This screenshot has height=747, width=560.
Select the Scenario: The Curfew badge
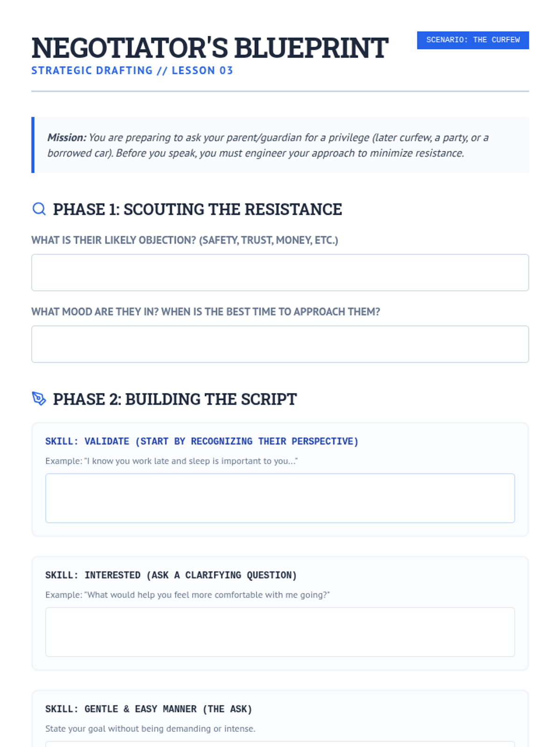click(x=473, y=40)
